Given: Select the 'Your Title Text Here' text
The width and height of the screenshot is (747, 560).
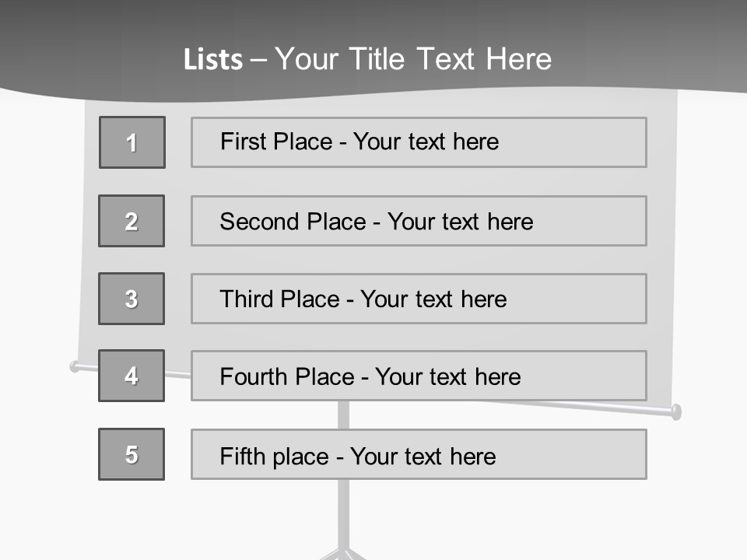Looking at the screenshot, I should 413,60.
